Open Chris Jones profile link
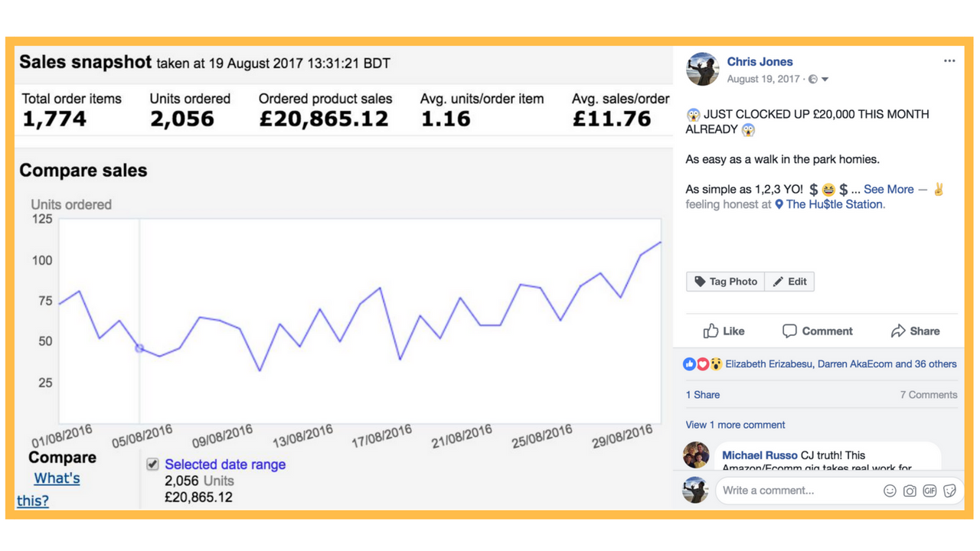The height and width of the screenshot is (551, 980). (x=759, y=62)
